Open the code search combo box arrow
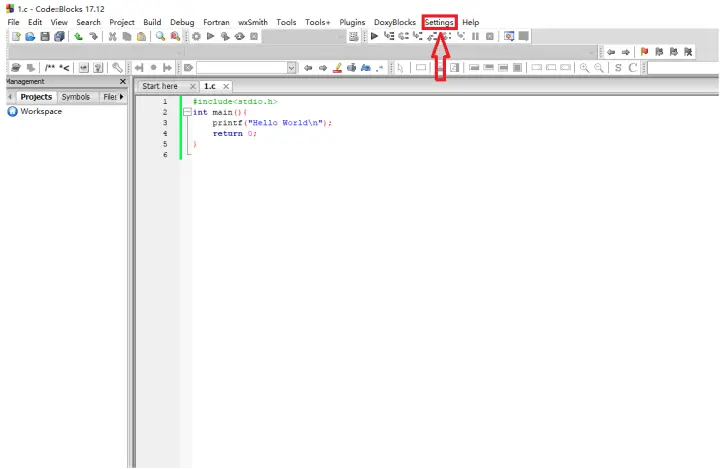Image resolution: width=720 pixels, height=469 pixels. (292, 68)
